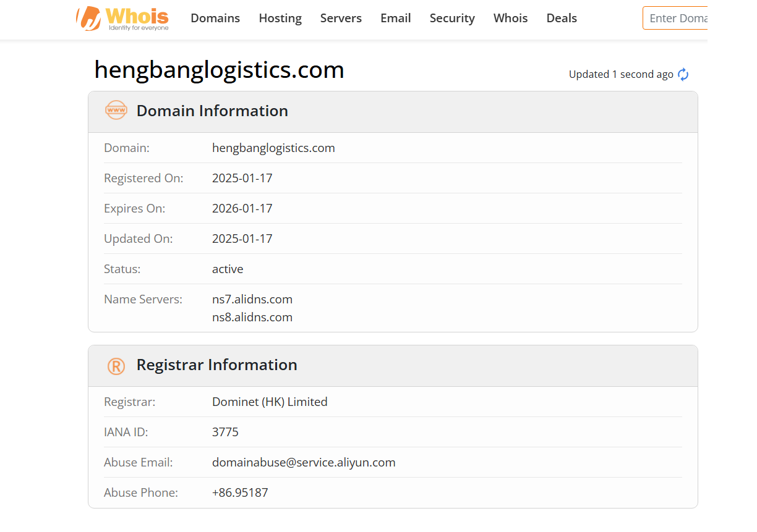Click the 'Abuse Email:' label
757x532 pixels.
(139, 462)
